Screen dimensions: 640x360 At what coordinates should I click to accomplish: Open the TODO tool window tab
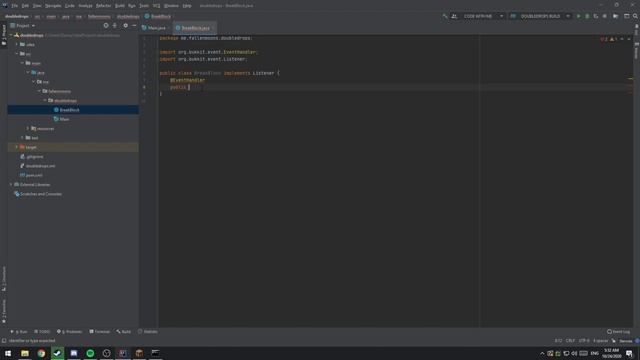pyautogui.click(x=42, y=331)
